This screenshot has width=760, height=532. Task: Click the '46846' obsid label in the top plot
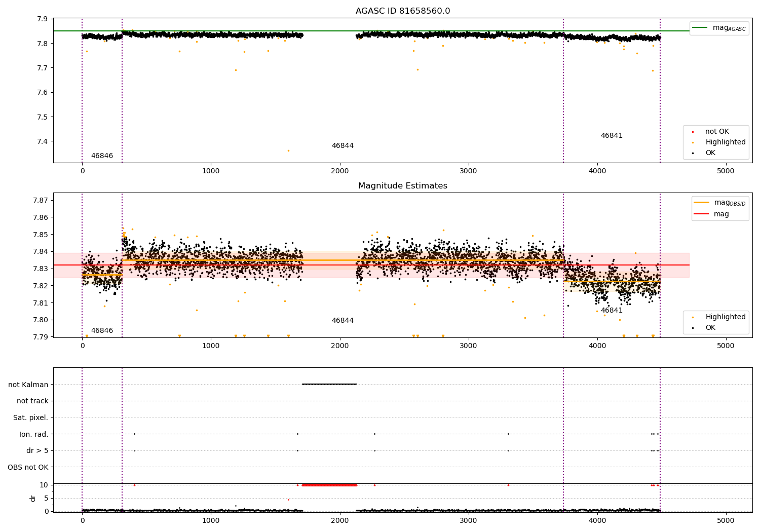pyautogui.click(x=102, y=156)
